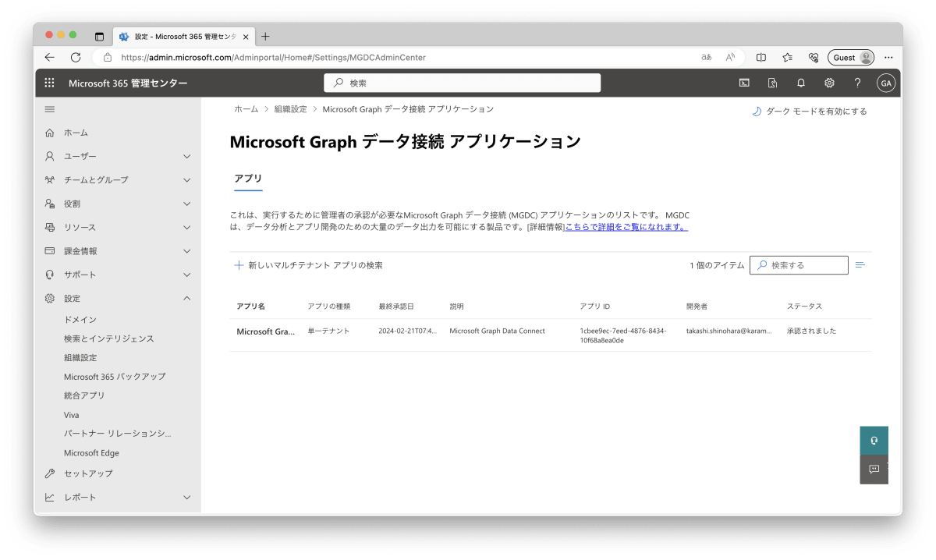This screenshot has height=560, width=936.
Task: Open the notifications bell
Action: (x=801, y=83)
